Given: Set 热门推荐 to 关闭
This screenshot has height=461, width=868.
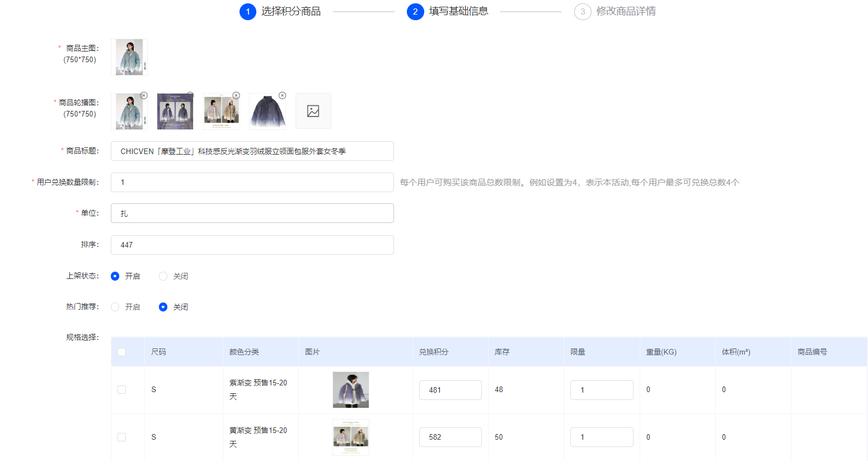Looking at the screenshot, I should [x=163, y=307].
